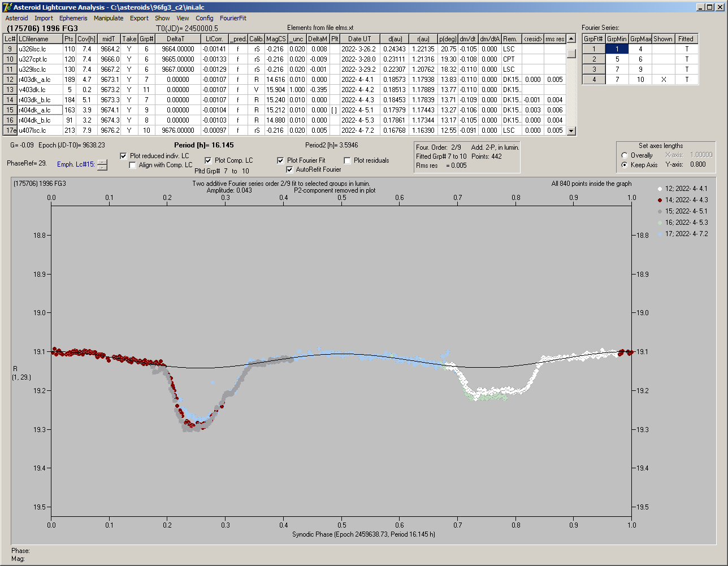Select row header 15 in lightcurve table
728x566 pixels.
point(10,110)
